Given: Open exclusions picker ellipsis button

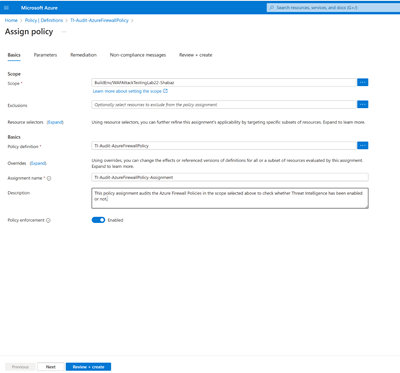Looking at the screenshot, I should point(363,105).
